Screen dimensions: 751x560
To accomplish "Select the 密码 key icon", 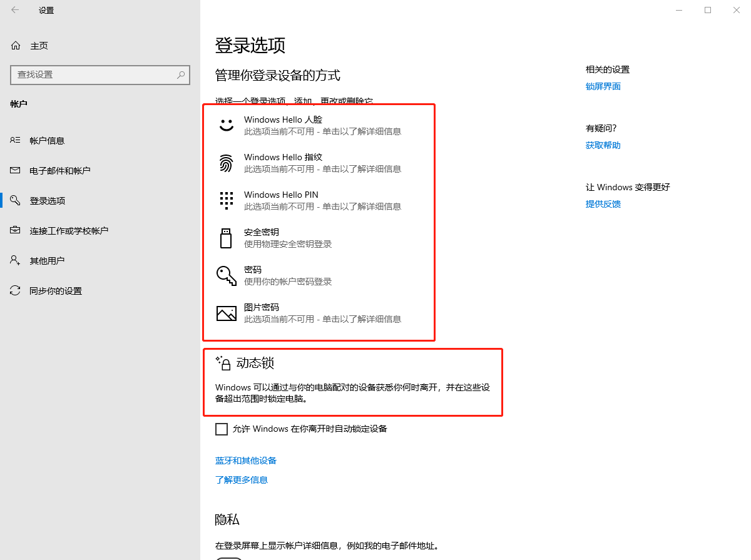I will coord(226,275).
